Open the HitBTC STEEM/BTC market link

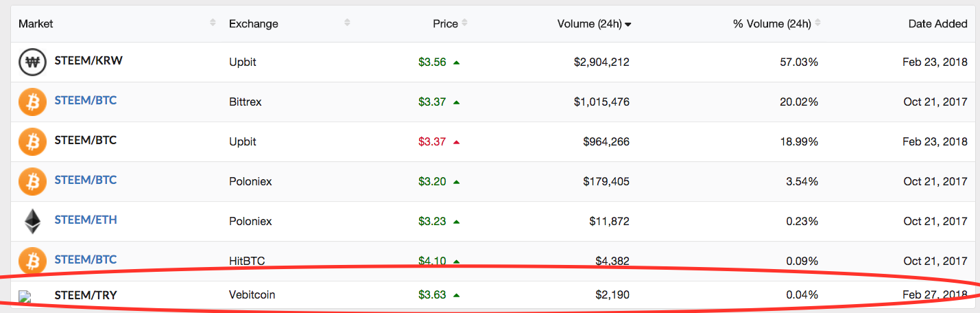86,260
